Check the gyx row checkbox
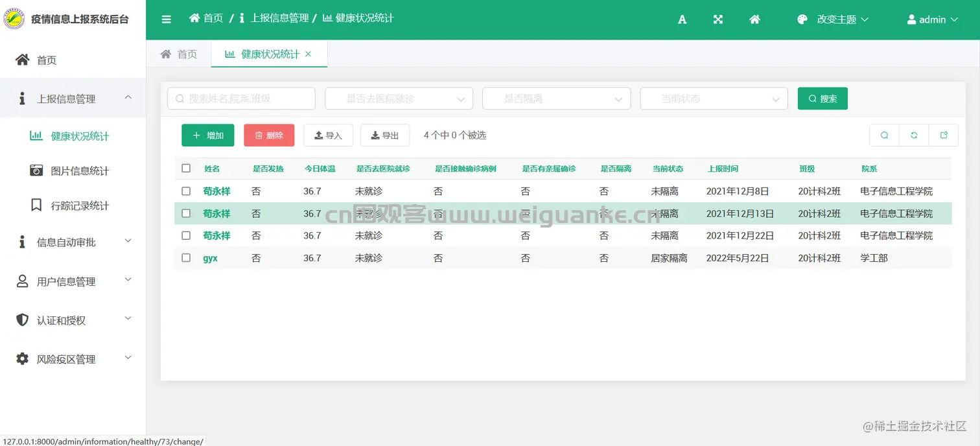980x446 pixels. (x=186, y=257)
